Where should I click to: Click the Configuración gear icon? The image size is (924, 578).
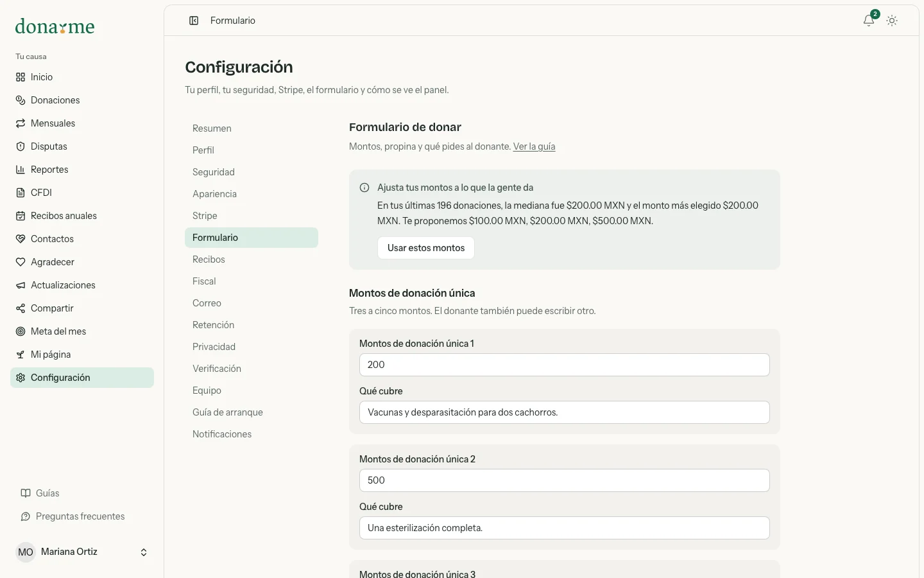pyautogui.click(x=21, y=378)
